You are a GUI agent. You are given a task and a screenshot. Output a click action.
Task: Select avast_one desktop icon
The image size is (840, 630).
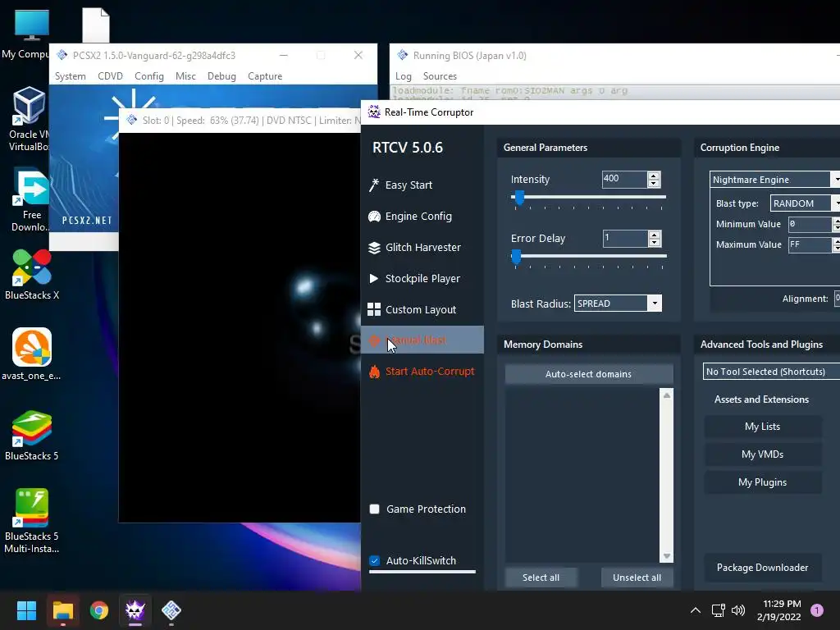pyautogui.click(x=32, y=354)
